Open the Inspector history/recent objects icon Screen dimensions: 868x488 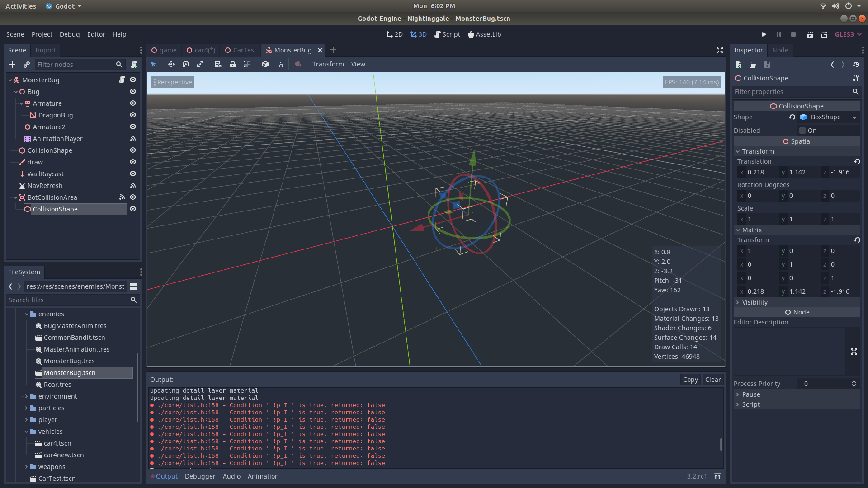pyautogui.click(x=856, y=65)
